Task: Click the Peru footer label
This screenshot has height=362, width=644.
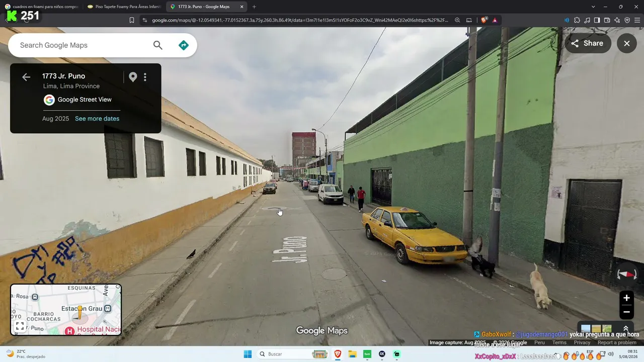Action: (539, 342)
